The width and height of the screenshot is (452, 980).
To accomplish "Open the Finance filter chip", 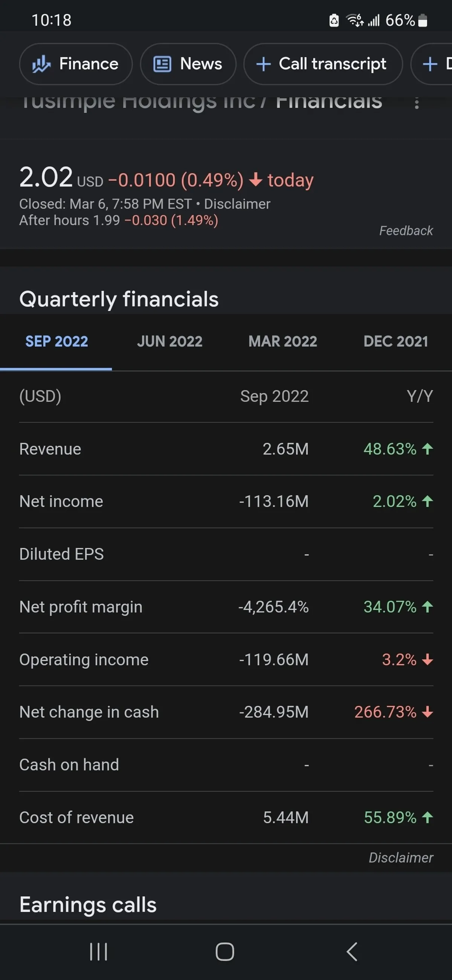I will [x=76, y=64].
